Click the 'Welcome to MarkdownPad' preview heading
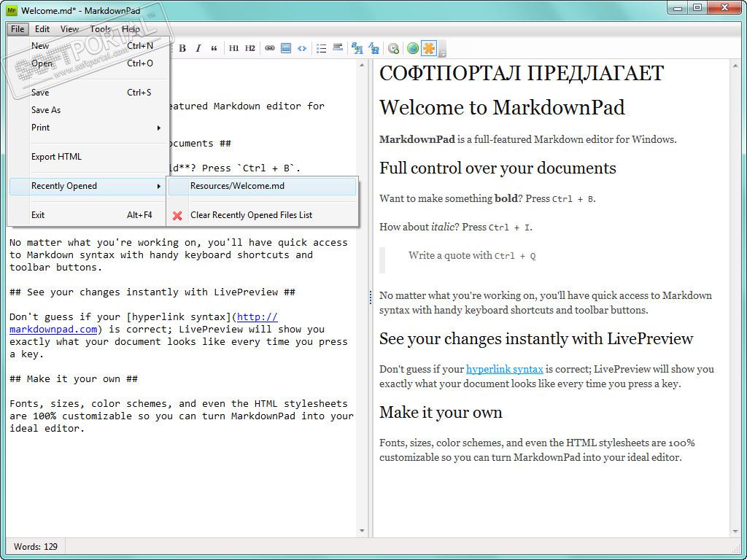 pos(502,107)
